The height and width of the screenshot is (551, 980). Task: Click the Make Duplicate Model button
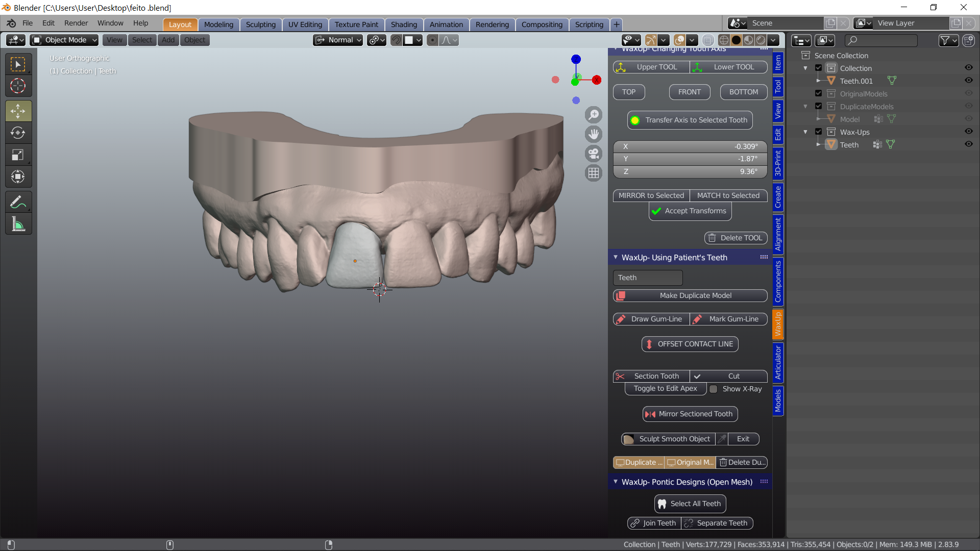click(x=690, y=295)
